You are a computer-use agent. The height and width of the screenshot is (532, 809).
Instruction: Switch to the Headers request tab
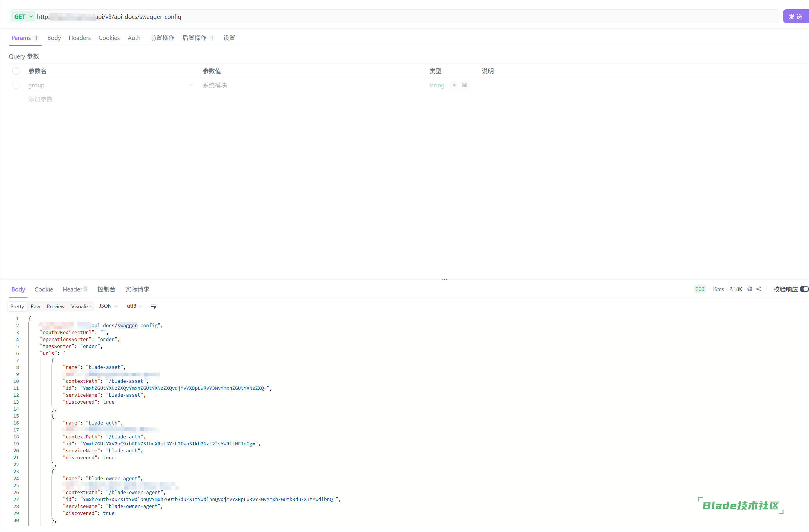tap(79, 38)
